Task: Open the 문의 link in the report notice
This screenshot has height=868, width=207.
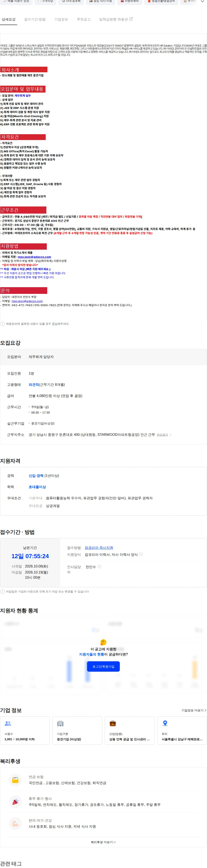Action: click(x=55, y=324)
